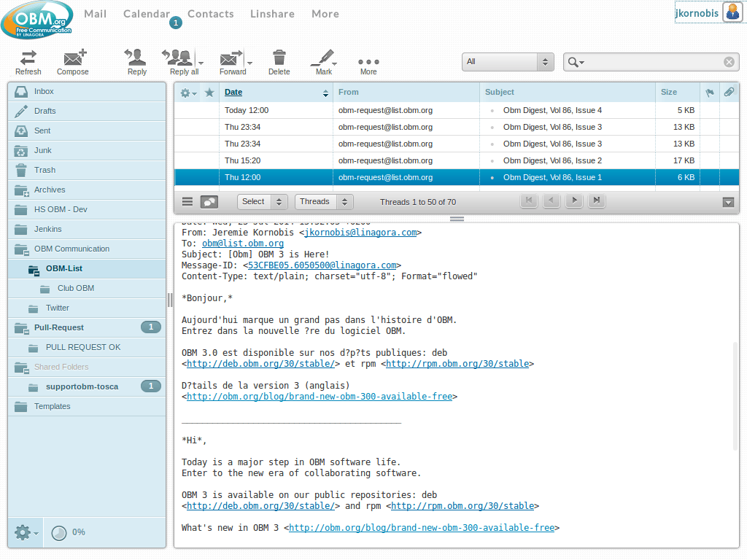This screenshot has width=747, height=560.
Task: Open the Forward options arrow
Action: (x=249, y=63)
